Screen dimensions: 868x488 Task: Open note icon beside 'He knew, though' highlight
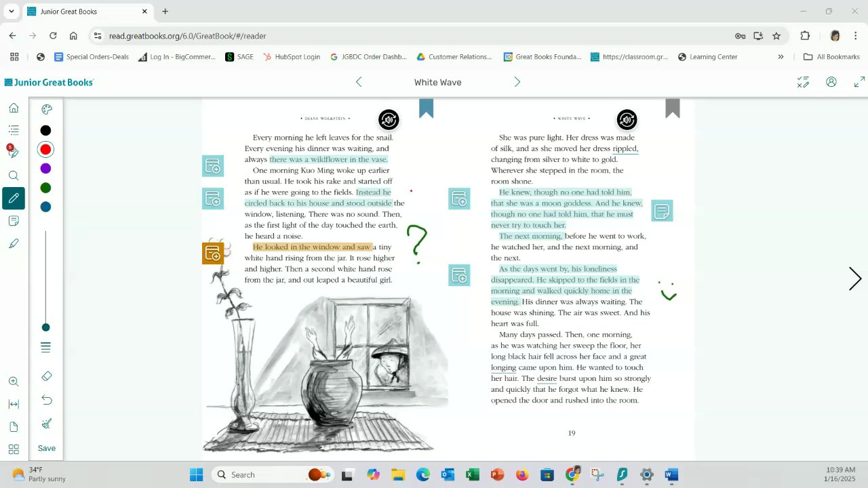[459, 199]
